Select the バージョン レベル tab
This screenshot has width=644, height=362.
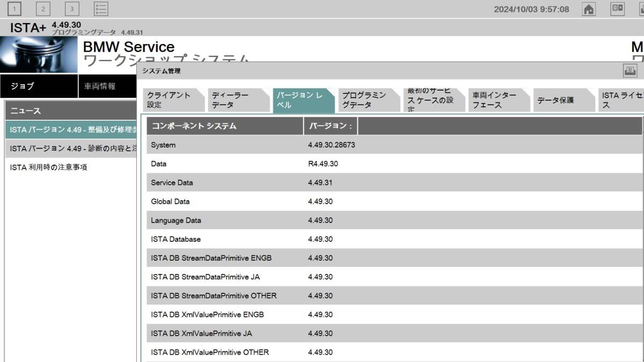(x=303, y=100)
